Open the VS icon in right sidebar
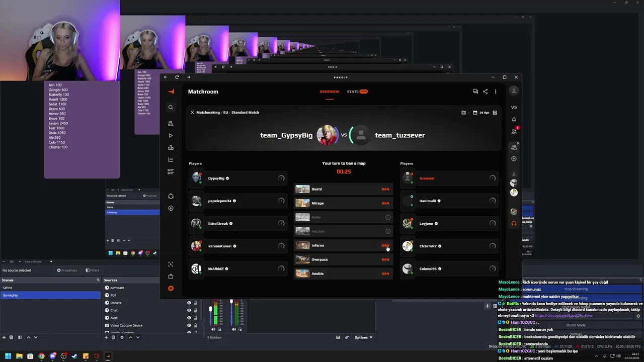 [x=514, y=107]
